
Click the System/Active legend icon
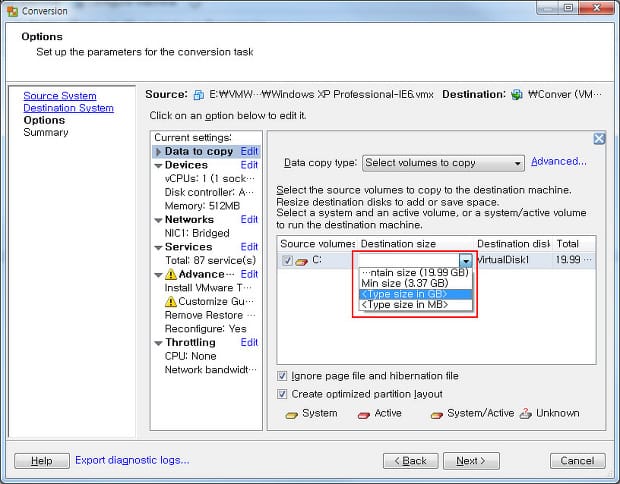437,415
